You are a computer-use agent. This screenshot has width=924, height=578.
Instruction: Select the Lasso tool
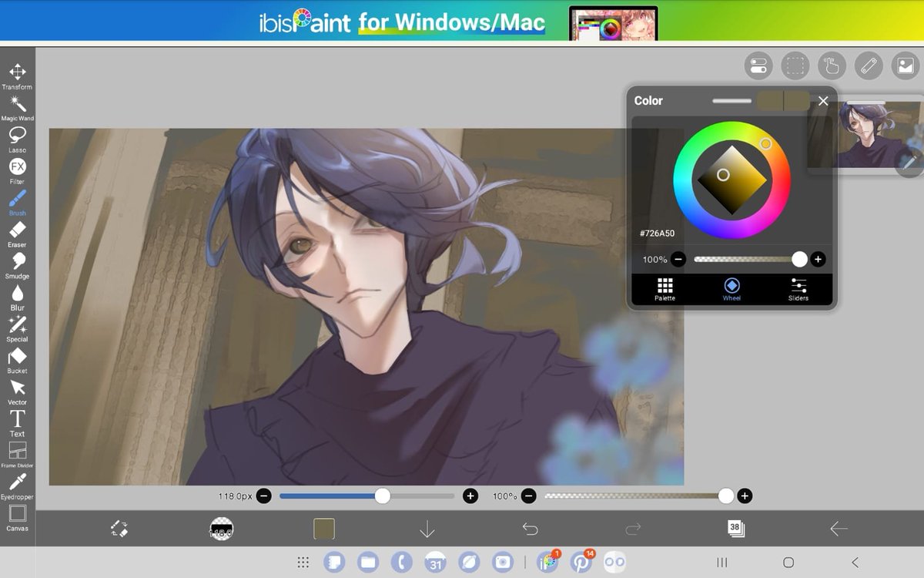coord(17,139)
